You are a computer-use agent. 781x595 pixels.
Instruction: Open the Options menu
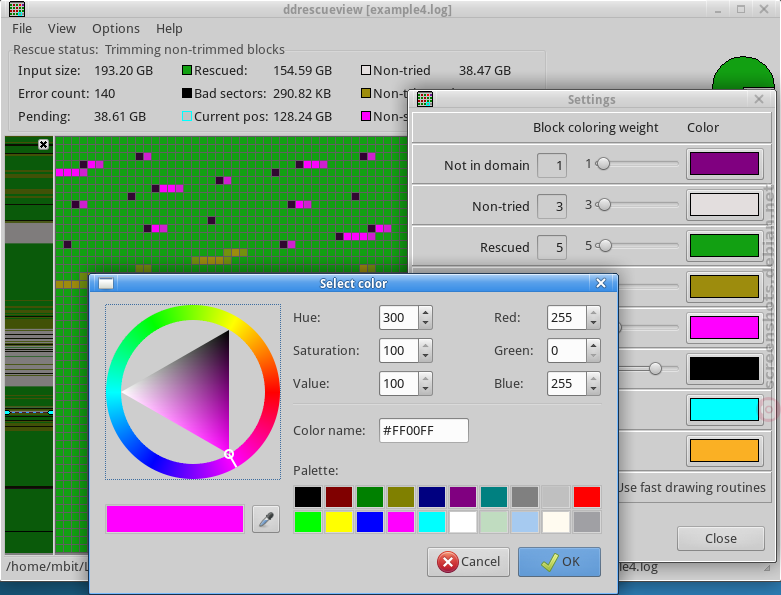click(116, 29)
